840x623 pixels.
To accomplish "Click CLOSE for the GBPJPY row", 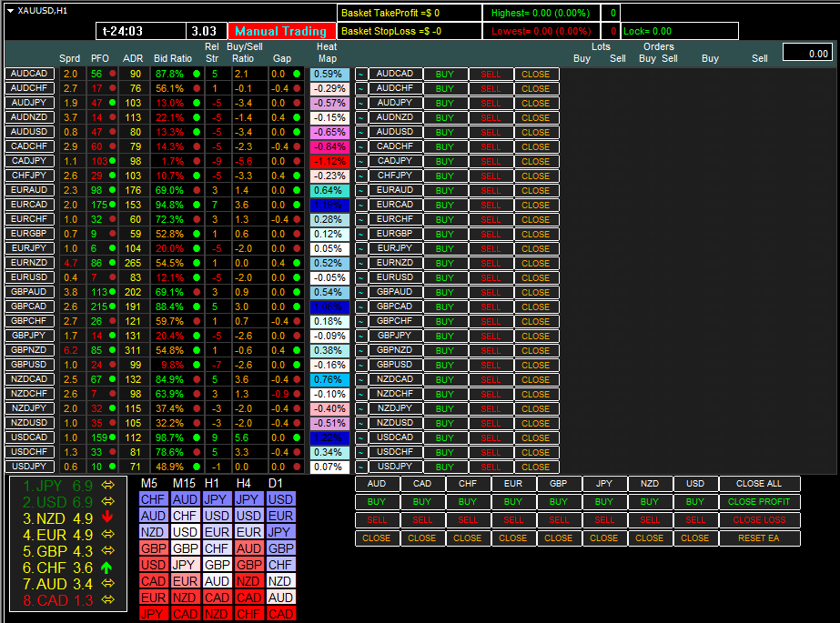I will coord(536,336).
